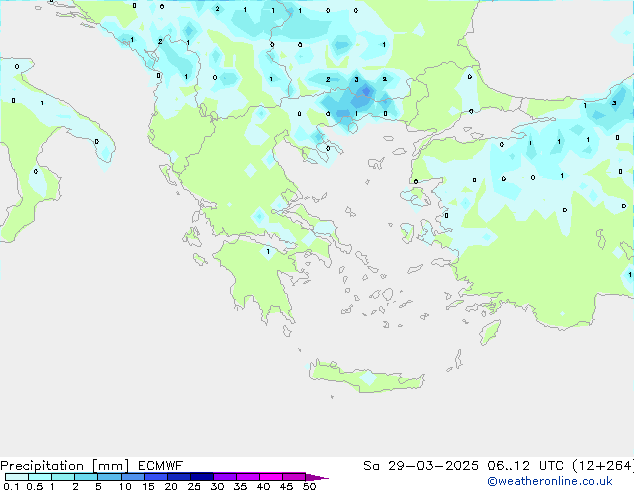Click the over-50 arrow tip of legend
Image resolution: width=634 pixels, height=490 pixels.
tap(317, 477)
